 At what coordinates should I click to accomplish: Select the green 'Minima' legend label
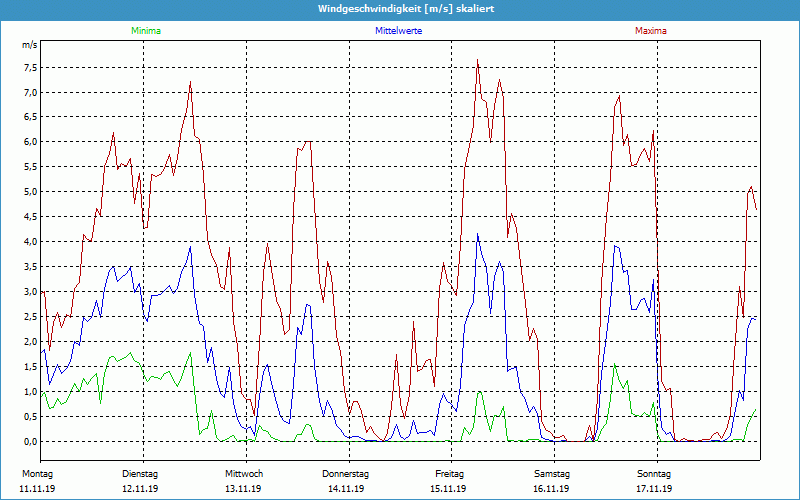[x=146, y=31]
